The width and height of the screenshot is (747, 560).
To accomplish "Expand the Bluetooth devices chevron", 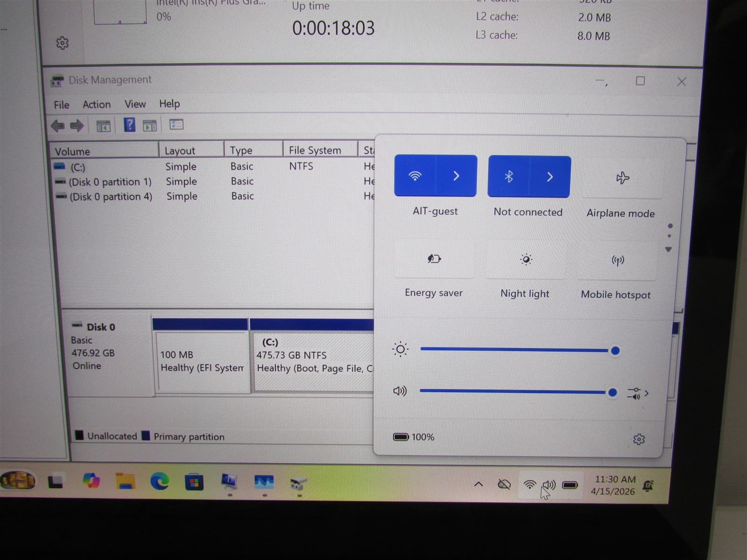I will pos(550,177).
